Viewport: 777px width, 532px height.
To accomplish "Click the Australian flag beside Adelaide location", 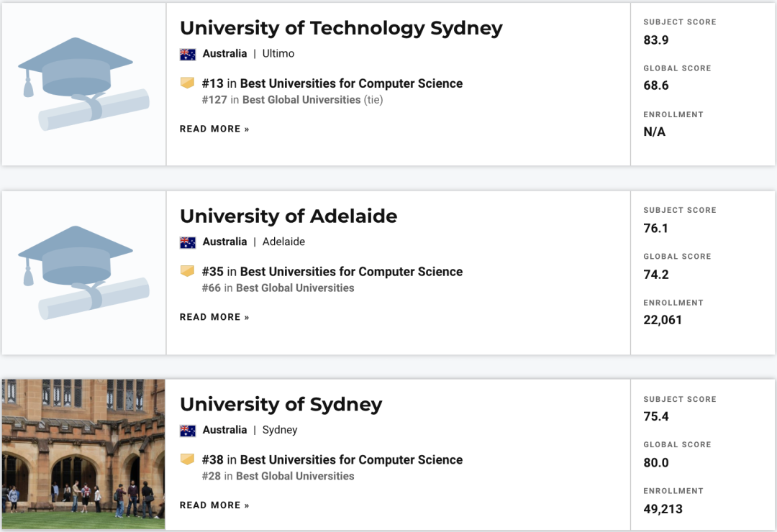I will click(x=188, y=242).
